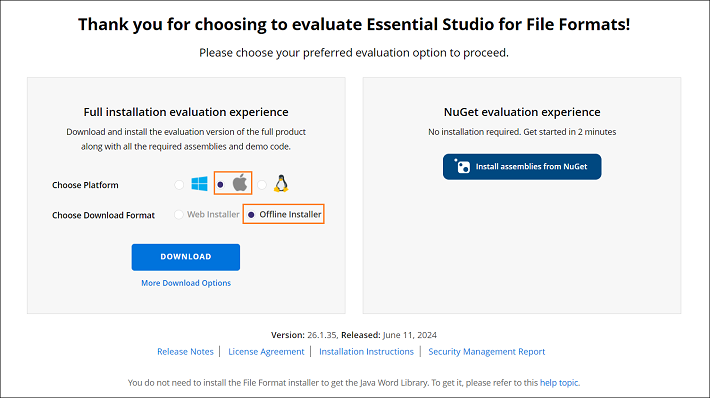Open the Security Management Report link
710x398 pixels.
point(487,352)
